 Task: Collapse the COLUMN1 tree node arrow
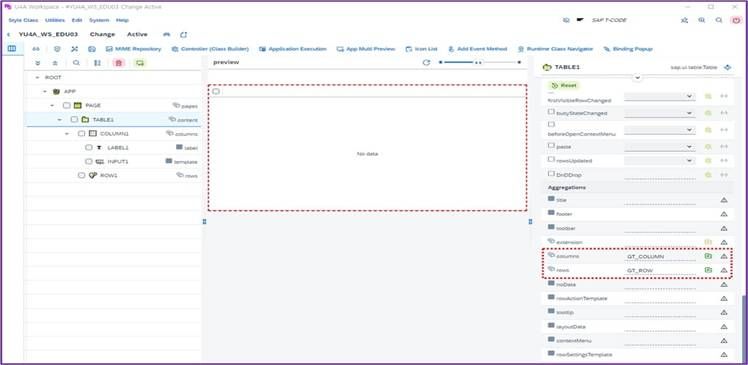pyautogui.click(x=67, y=134)
